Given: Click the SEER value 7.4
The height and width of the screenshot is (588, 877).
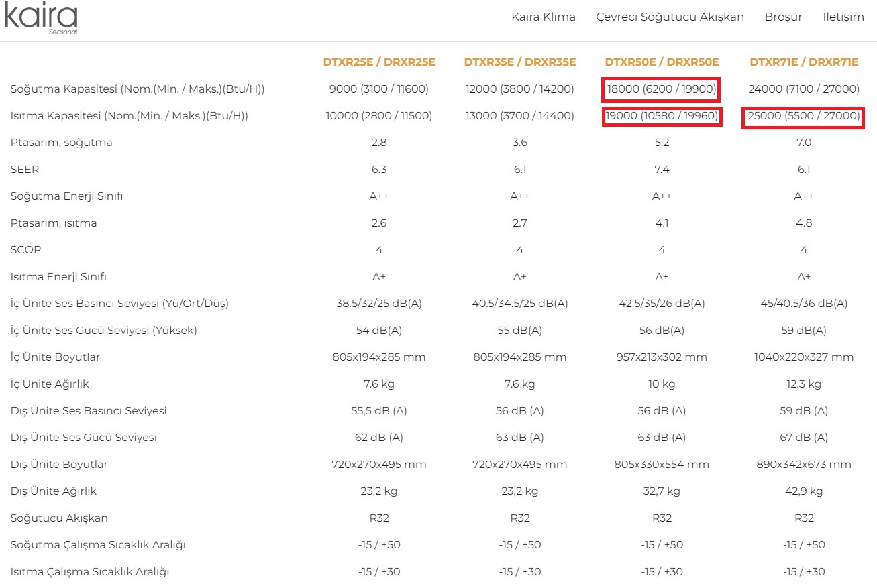Looking at the screenshot, I should pyautogui.click(x=662, y=170).
